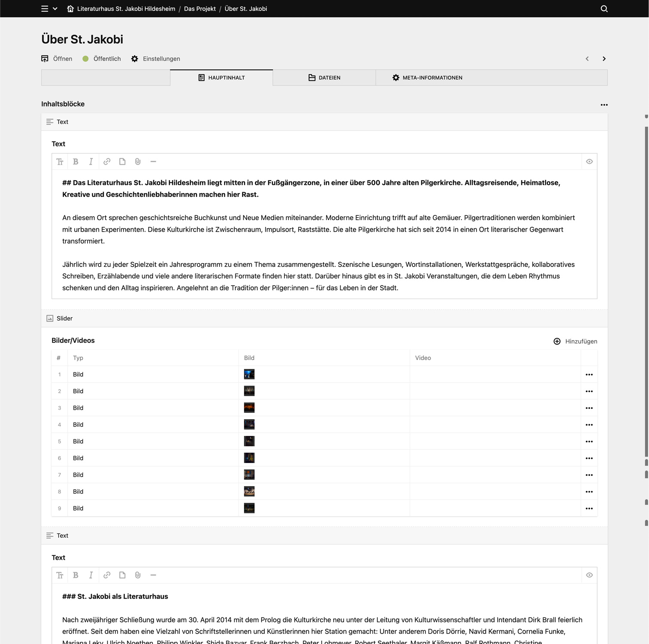Image resolution: width=649 pixels, height=644 pixels.
Task: Change the Öffentlich page status
Action: [x=102, y=59]
